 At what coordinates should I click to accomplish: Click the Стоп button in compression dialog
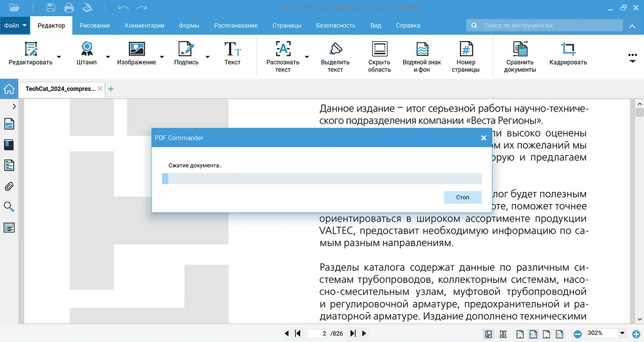pyautogui.click(x=462, y=197)
